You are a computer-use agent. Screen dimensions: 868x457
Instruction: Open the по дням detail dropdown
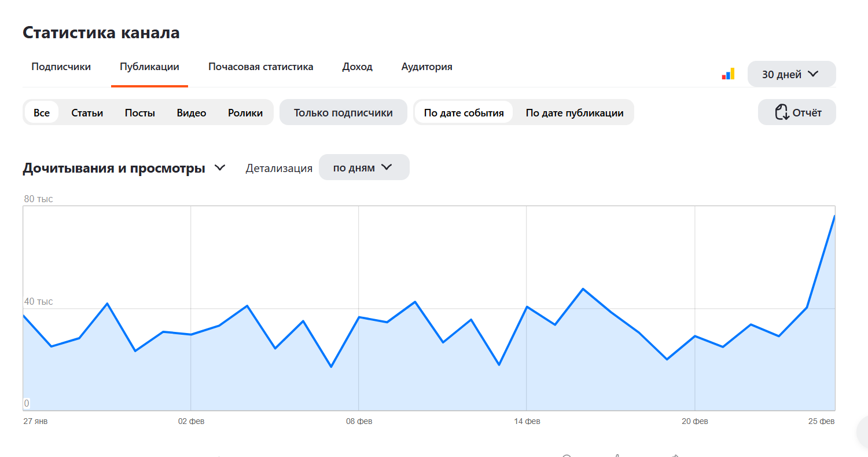point(363,167)
